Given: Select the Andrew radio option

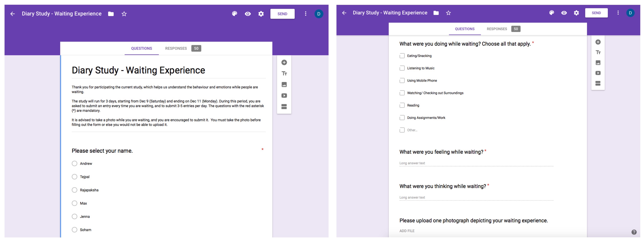Looking at the screenshot, I should pos(74,164).
